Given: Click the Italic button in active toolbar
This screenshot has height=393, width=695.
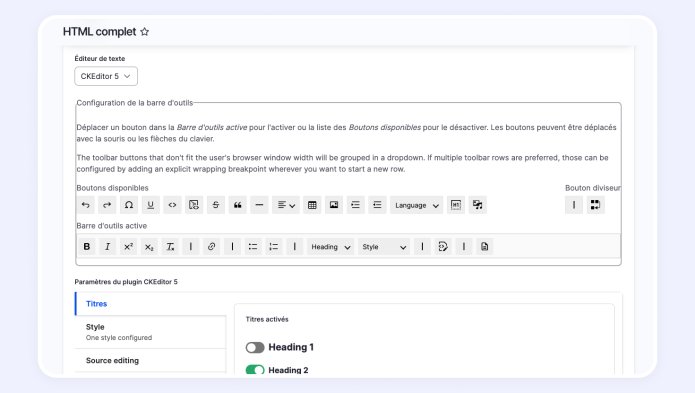Looking at the screenshot, I should point(108,246).
